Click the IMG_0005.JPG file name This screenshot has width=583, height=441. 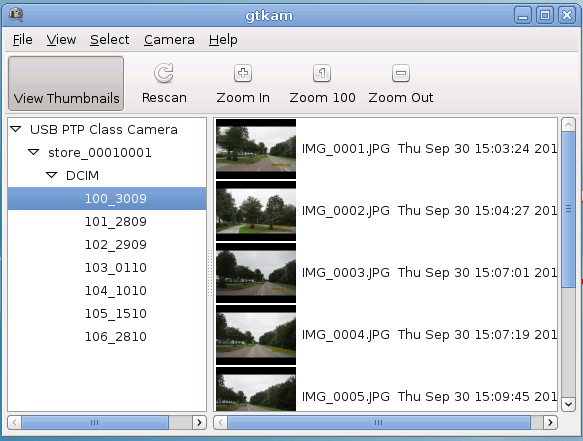(345, 397)
